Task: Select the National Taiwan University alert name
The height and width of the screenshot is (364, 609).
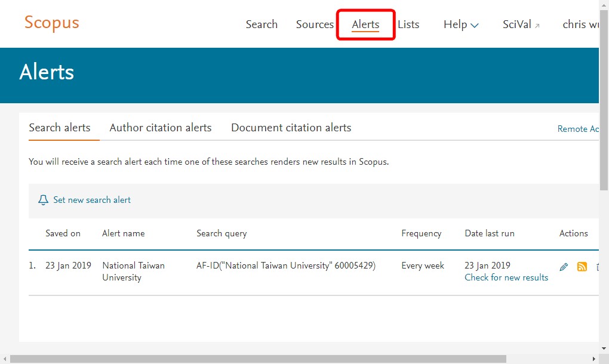Action: click(133, 272)
